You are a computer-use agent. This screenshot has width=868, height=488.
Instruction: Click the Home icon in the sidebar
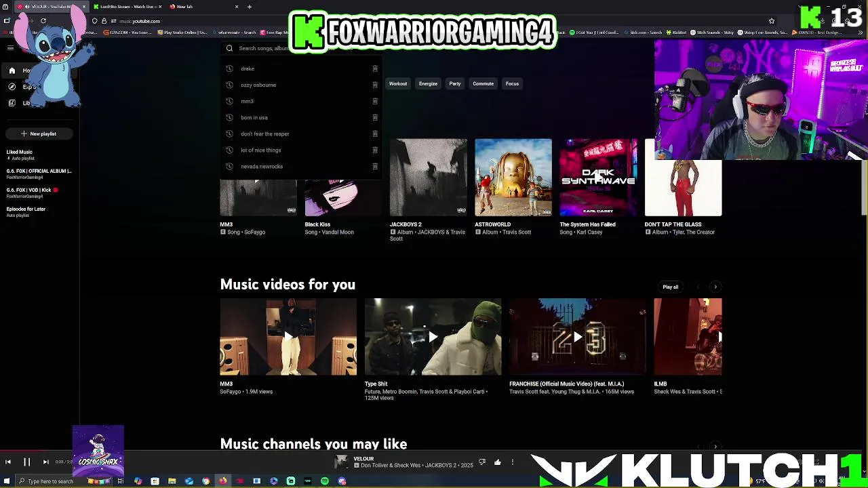point(12,70)
